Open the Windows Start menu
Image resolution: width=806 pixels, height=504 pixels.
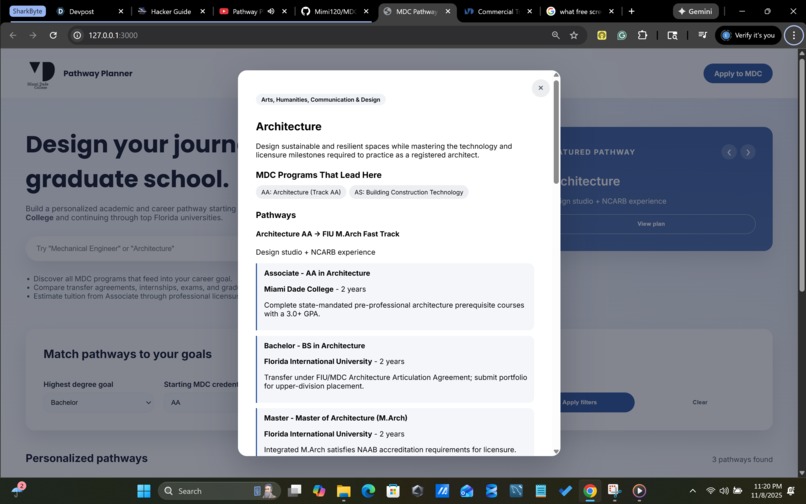click(x=144, y=491)
